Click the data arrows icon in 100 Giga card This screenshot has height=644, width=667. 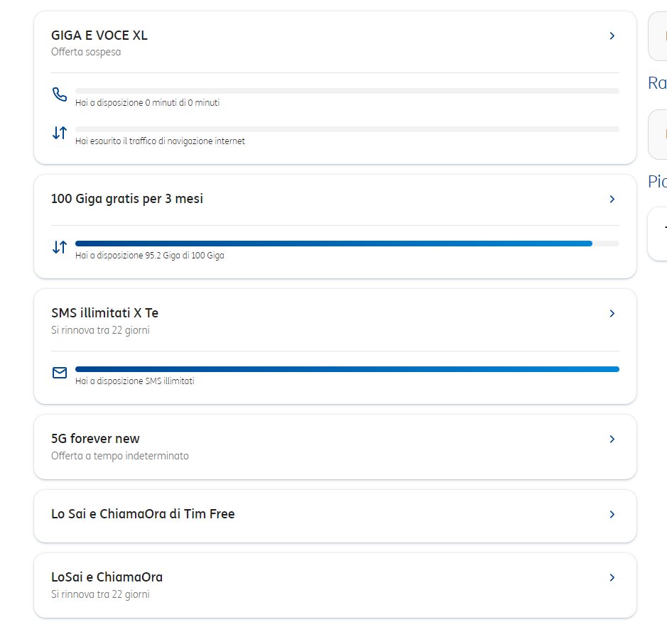pyautogui.click(x=60, y=247)
